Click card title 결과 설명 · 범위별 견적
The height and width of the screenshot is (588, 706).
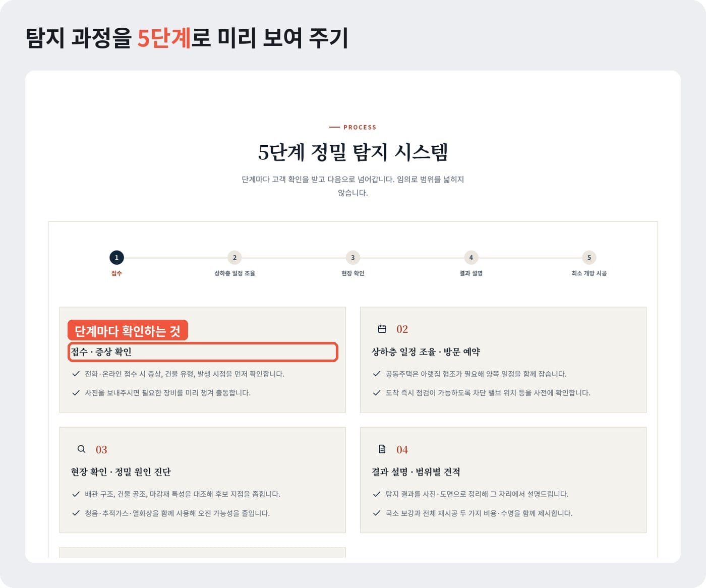416,472
